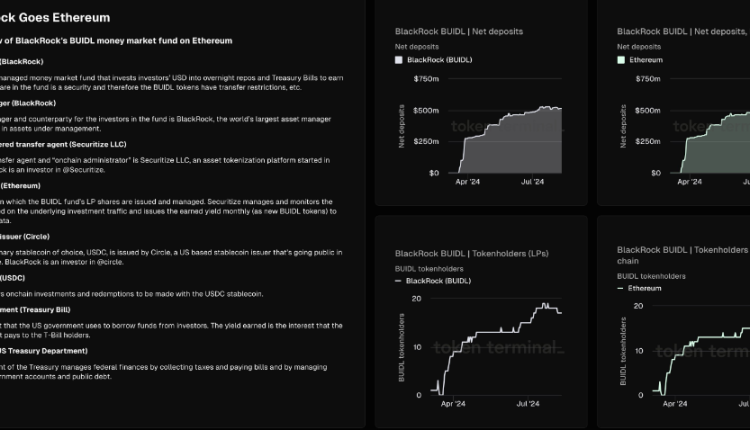Click the $750m gridline label on Net deposits chart
750x430 pixels.
[x=426, y=79]
